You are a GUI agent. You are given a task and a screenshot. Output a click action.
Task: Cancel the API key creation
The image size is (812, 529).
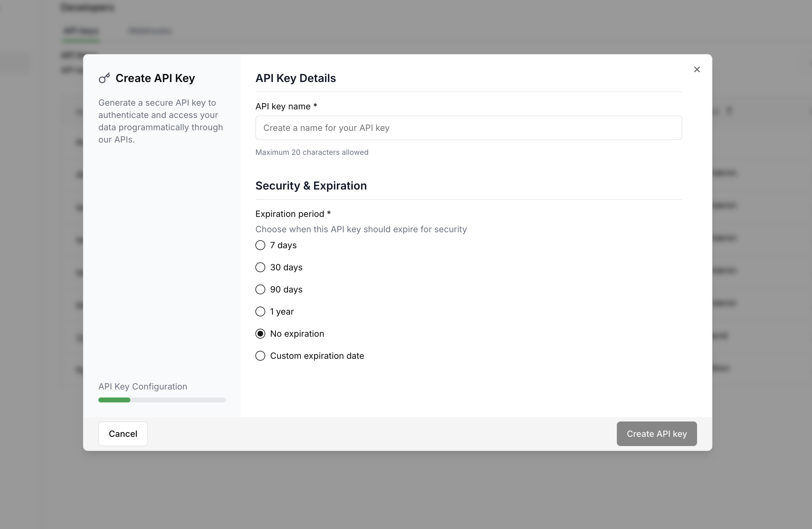[x=123, y=434]
